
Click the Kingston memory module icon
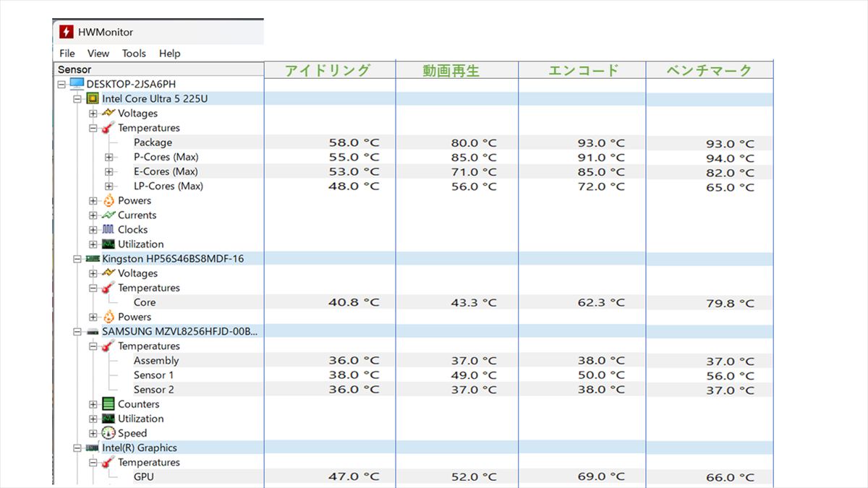[93, 258]
